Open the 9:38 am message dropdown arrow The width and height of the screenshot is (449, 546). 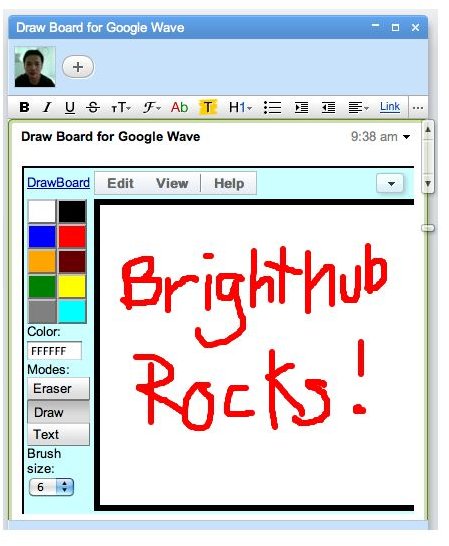click(x=406, y=137)
